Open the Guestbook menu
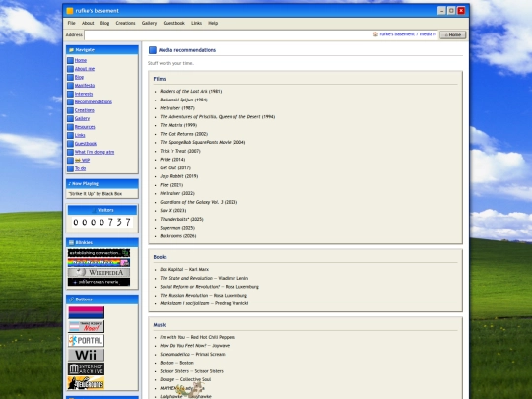This screenshot has height=399, width=532. coord(173,23)
